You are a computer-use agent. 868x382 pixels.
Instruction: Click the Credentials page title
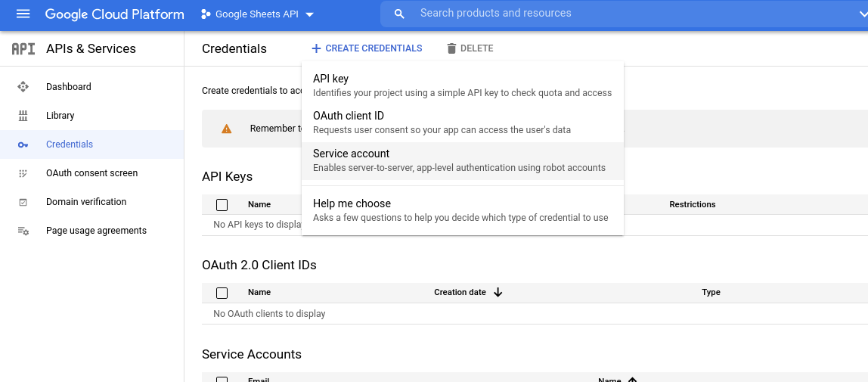pos(234,48)
